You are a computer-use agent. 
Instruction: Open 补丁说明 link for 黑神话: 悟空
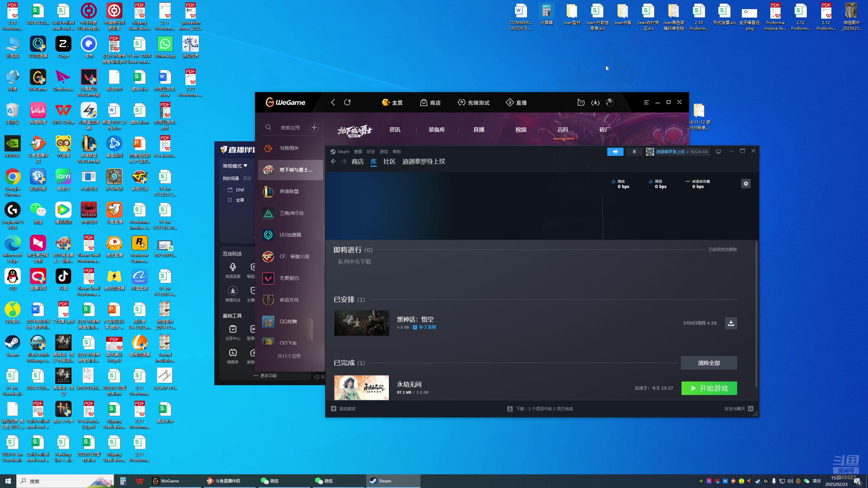pyautogui.click(x=425, y=327)
